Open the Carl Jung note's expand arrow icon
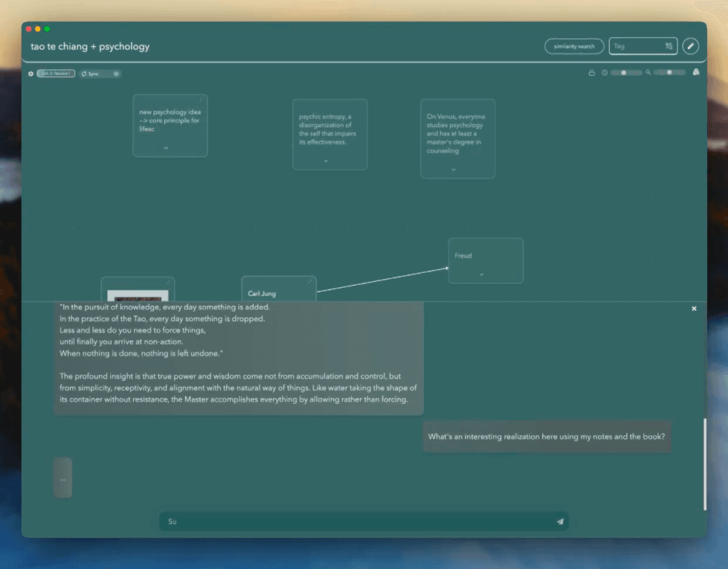Image resolution: width=728 pixels, height=569 pixels. point(309,281)
